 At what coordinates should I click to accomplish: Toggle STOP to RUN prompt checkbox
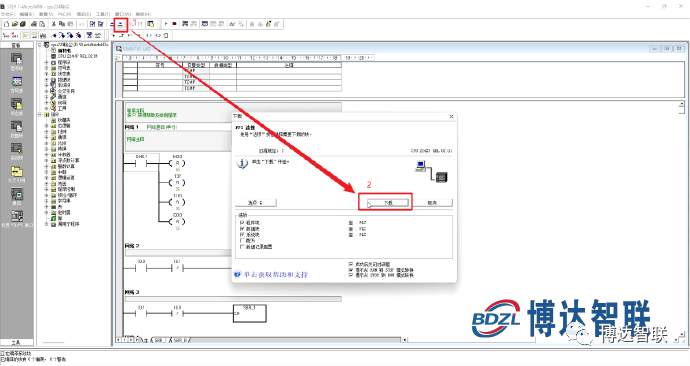tap(351, 275)
